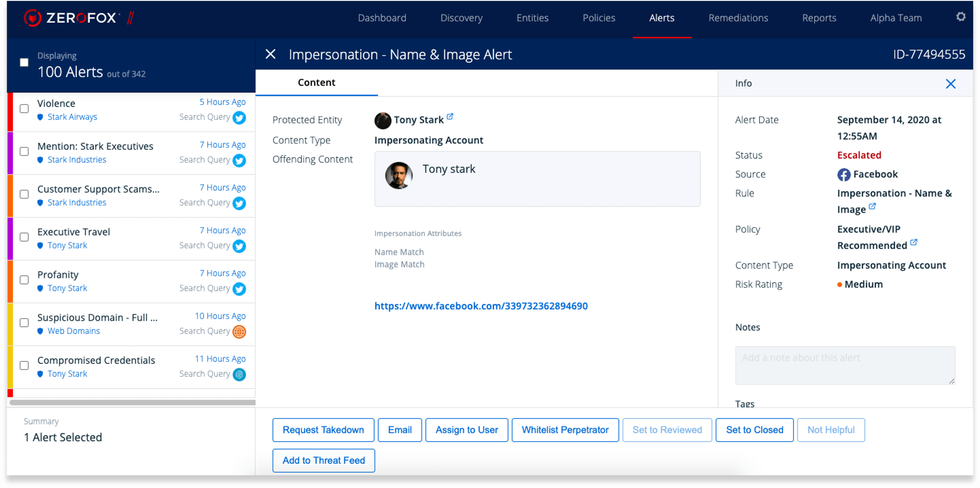
Task: Toggle the top Displaying 100 Alerts checkbox
Action: pyautogui.click(x=23, y=62)
